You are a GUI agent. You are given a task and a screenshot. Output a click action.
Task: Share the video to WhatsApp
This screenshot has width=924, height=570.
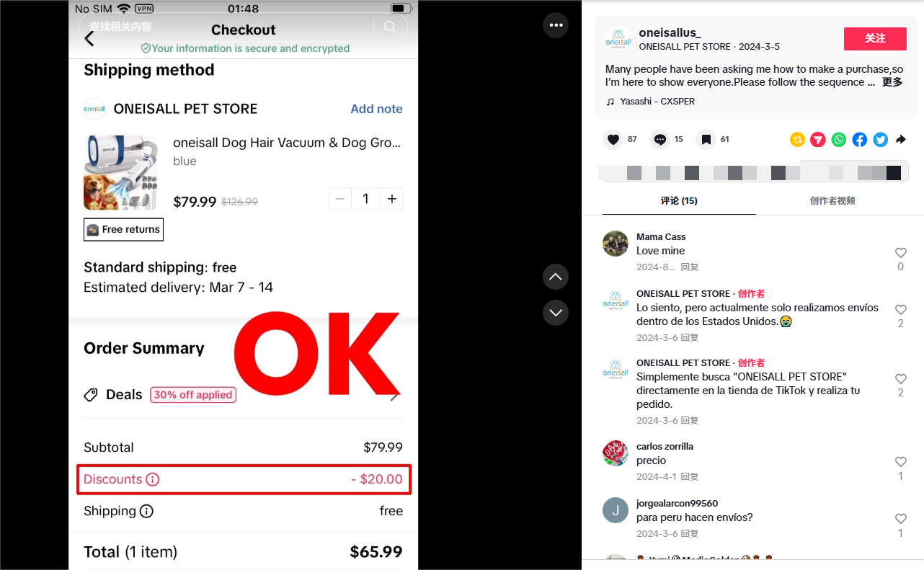coord(839,140)
